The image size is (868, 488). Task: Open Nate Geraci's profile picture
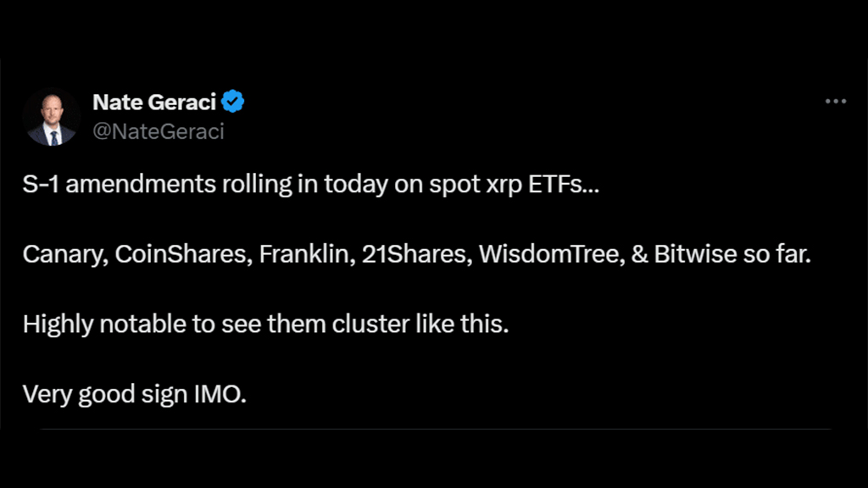(52, 117)
